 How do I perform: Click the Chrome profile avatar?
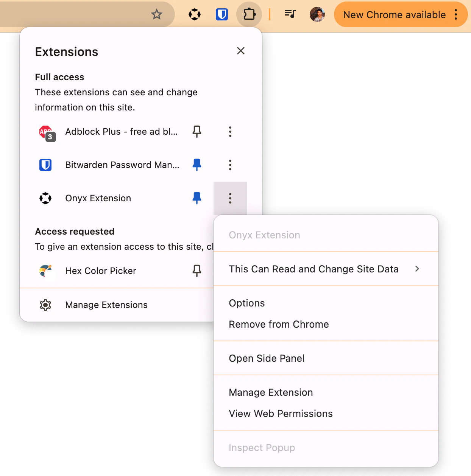click(x=317, y=14)
